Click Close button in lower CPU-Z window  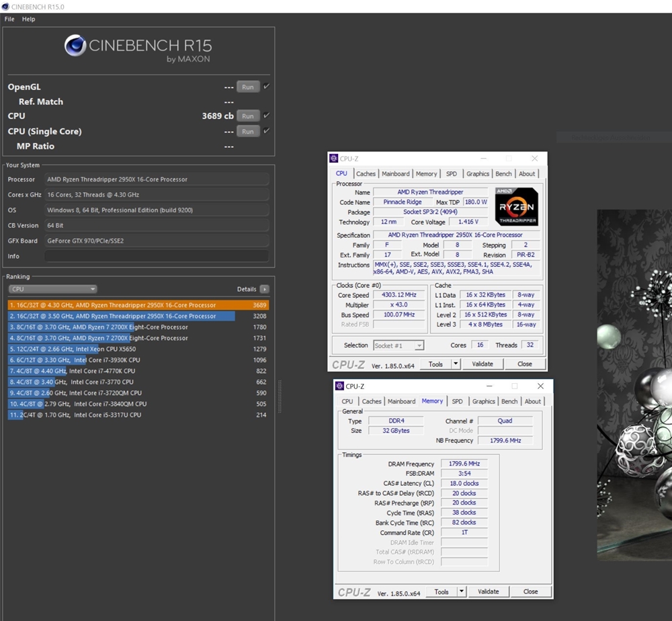point(531,592)
